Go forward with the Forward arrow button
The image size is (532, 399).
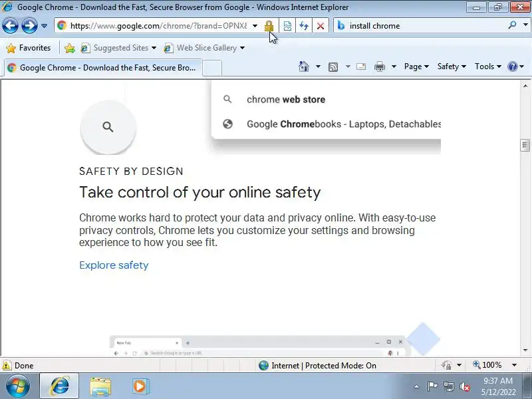click(x=29, y=26)
